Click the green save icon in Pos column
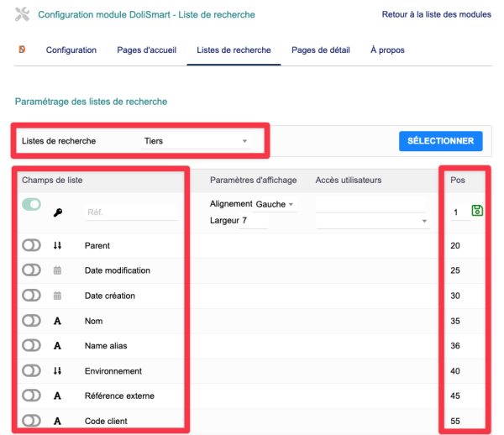This screenshot has height=435, width=504. point(477,211)
